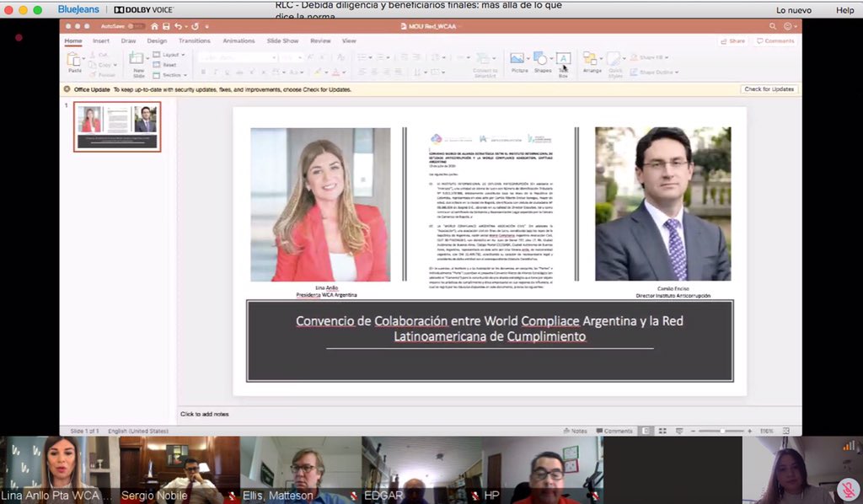Adjust the zoom slider in status bar
Screen dimensions: 863x504
click(x=721, y=431)
